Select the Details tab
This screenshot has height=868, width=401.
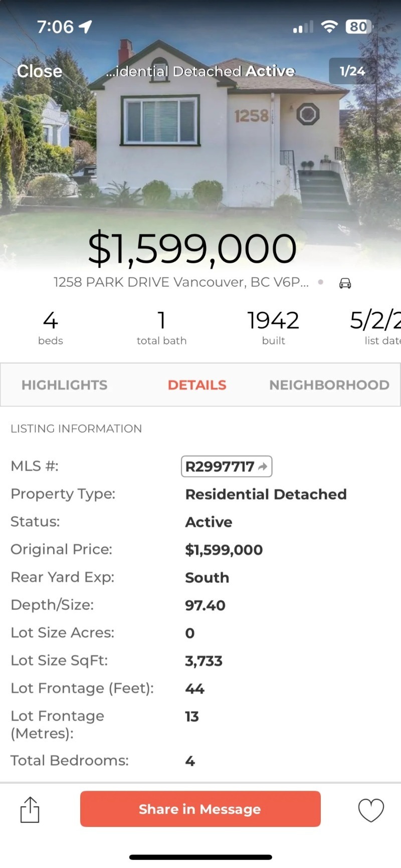[197, 385]
